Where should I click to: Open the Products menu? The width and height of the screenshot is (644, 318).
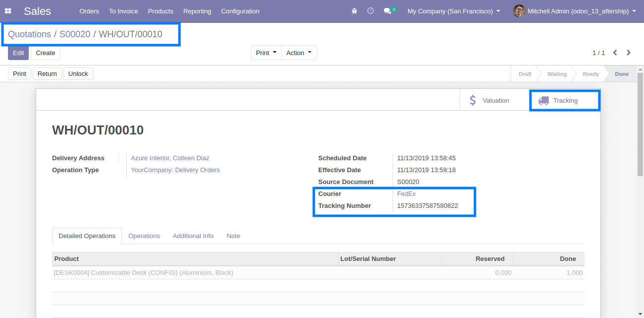161,11
